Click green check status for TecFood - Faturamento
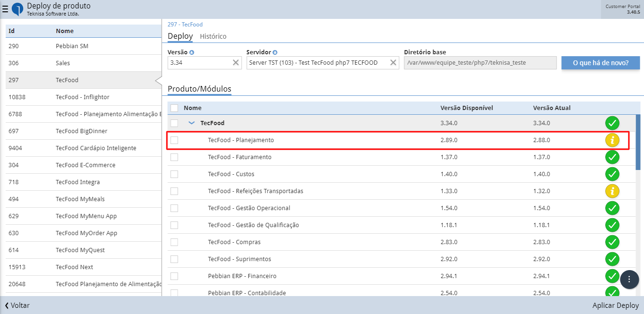Viewport: 644px width, 314px height. pyautogui.click(x=612, y=157)
